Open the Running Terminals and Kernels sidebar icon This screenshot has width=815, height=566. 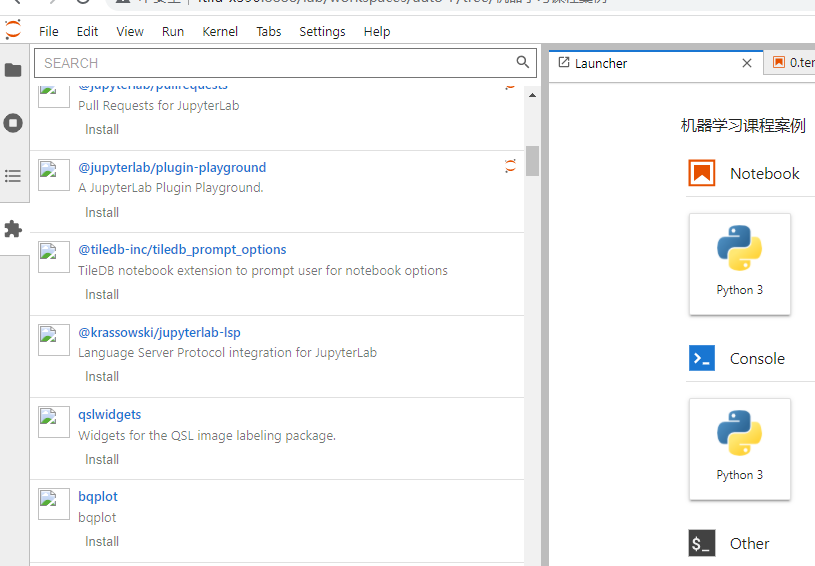(13, 123)
